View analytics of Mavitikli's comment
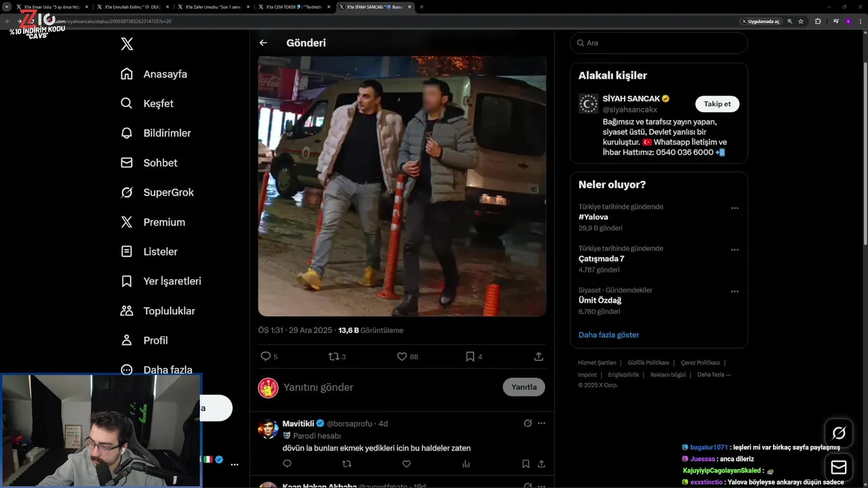This screenshot has height=488, width=868. click(466, 464)
